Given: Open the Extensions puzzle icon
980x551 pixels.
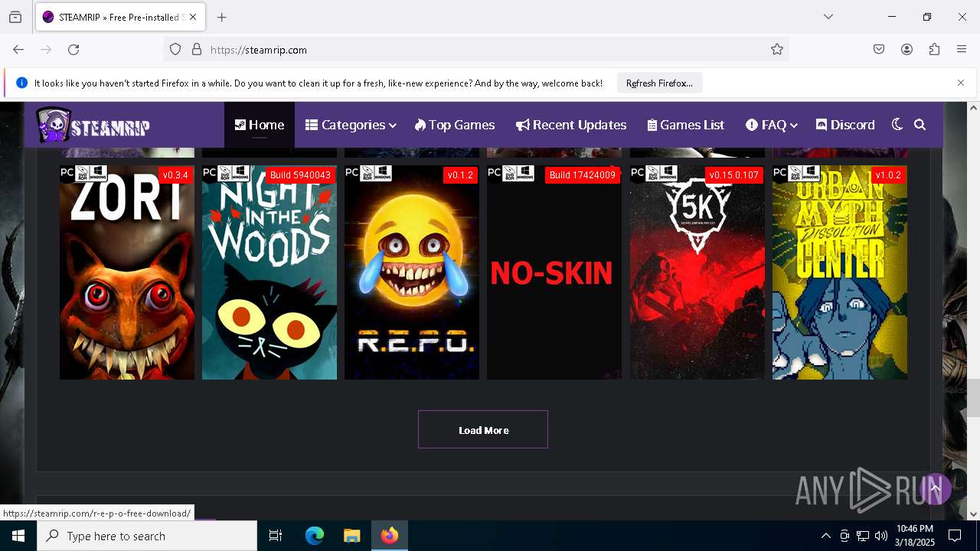Looking at the screenshot, I should [934, 50].
